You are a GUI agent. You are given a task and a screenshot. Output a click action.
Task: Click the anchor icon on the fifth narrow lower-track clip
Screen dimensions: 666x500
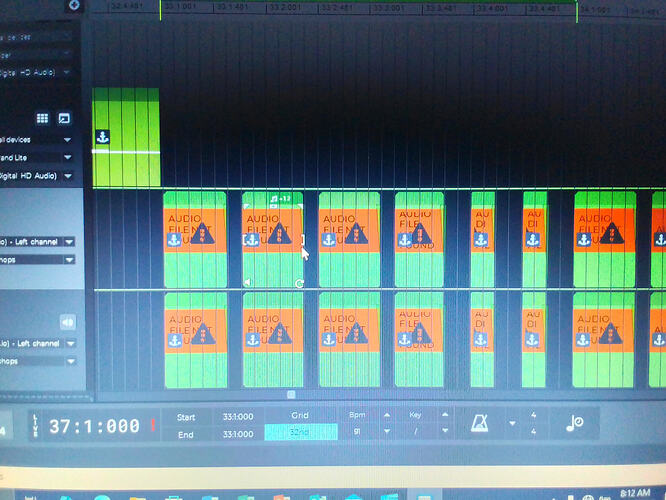pyautogui.click(x=480, y=339)
